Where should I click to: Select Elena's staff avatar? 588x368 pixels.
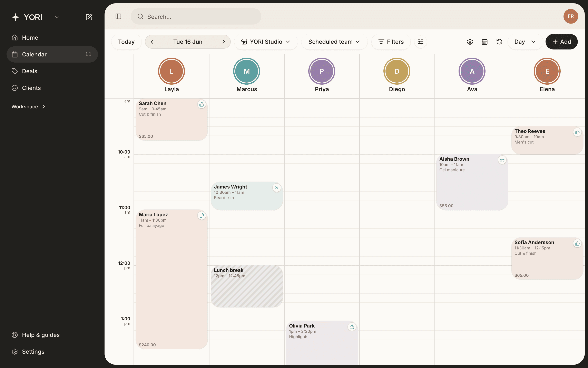tap(547, 71)
